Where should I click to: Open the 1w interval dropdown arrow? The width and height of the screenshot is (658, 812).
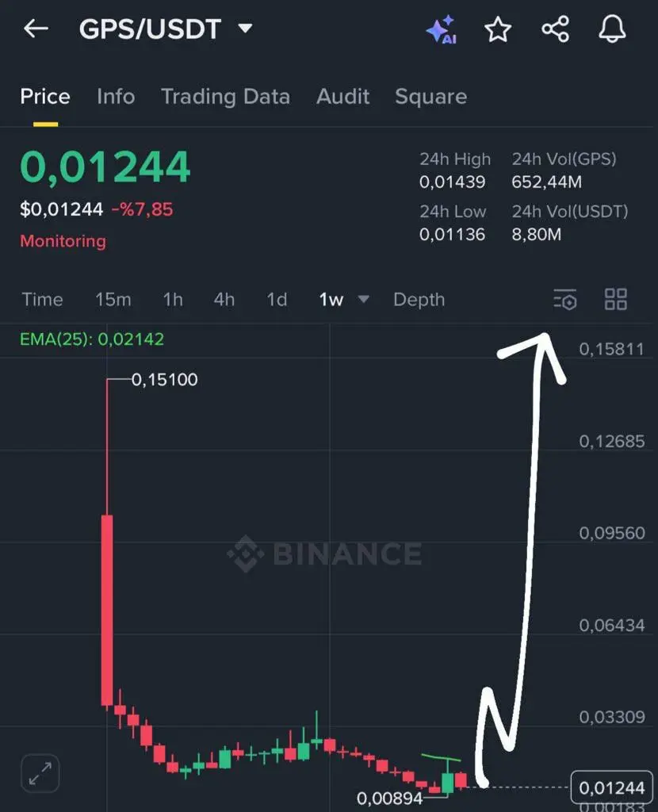pyautogui.click(x=363, y=299)
